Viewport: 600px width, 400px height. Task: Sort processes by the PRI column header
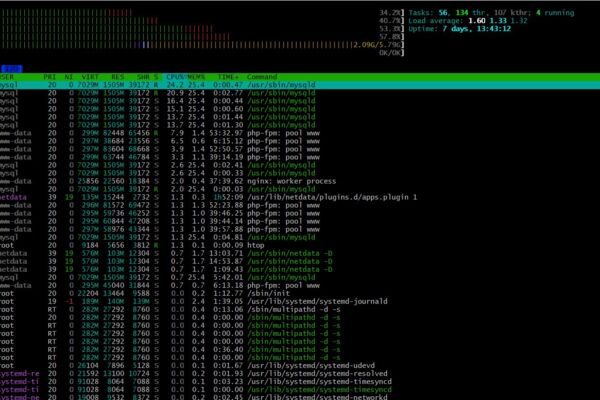tap(50, 77)
